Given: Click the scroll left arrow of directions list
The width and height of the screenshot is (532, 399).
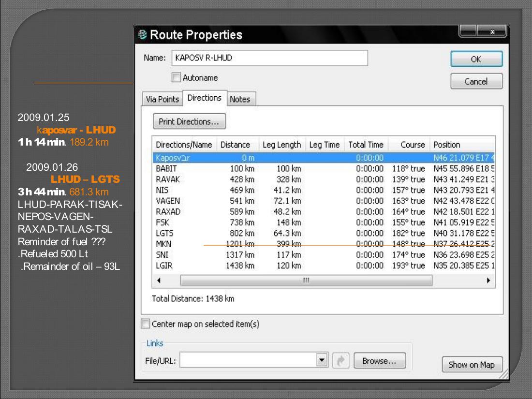Looking at the screenshot, I should 159,281.
